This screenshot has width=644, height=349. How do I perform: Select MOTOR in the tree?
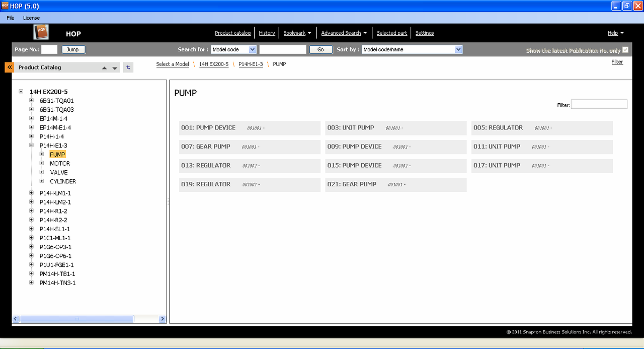60,164
